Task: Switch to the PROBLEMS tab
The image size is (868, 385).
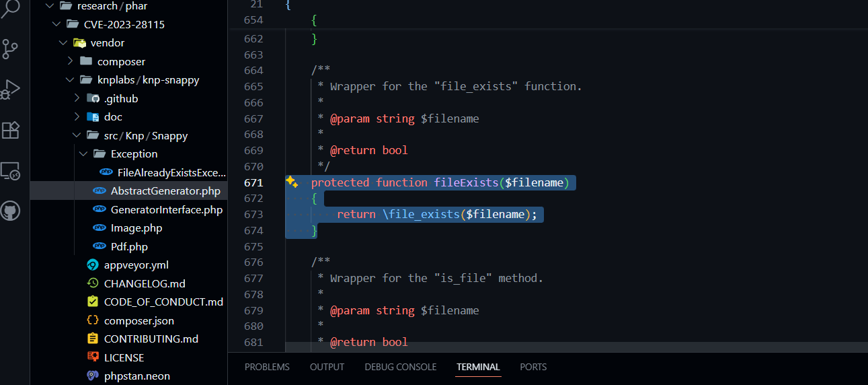Action: 267,367
